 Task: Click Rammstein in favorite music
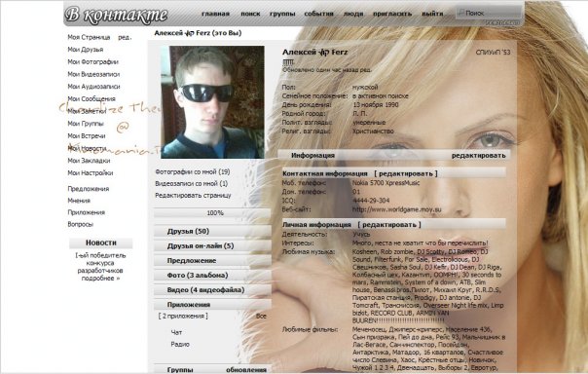point(385,282)
